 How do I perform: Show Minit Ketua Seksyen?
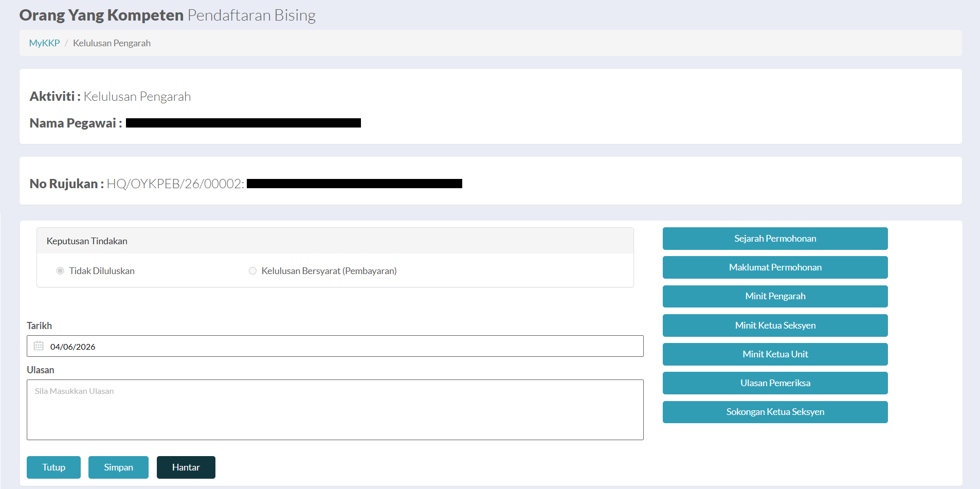(x=775, y=325)
